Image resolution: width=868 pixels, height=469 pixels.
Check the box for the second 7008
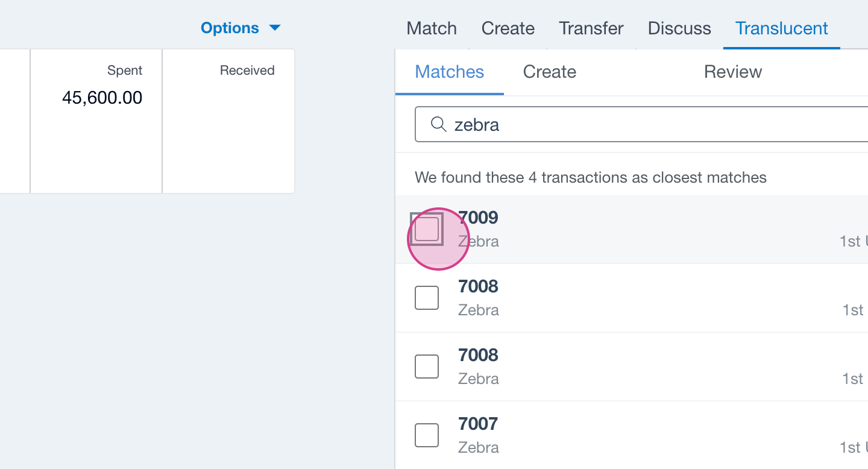coord(427,367)
